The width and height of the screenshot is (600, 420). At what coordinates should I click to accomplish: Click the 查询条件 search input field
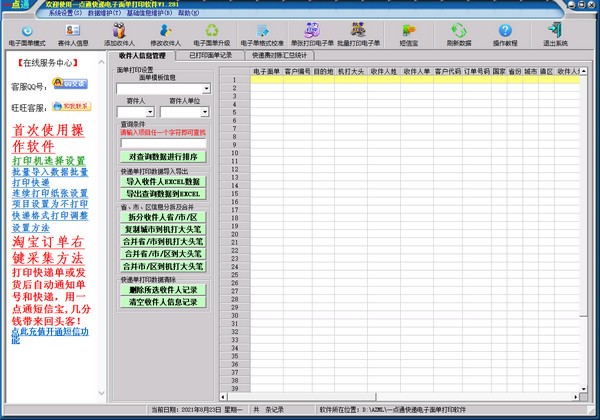[163, 142]
